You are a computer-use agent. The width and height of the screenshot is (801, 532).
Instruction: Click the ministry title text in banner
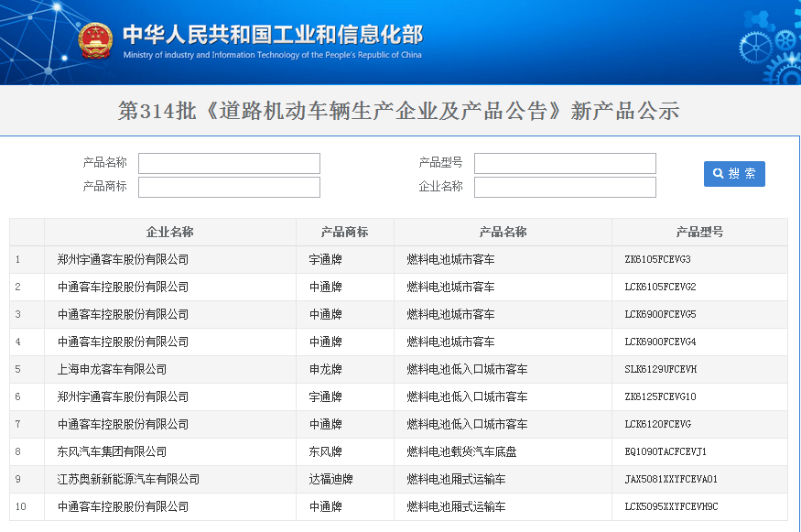tap(272, 36)
